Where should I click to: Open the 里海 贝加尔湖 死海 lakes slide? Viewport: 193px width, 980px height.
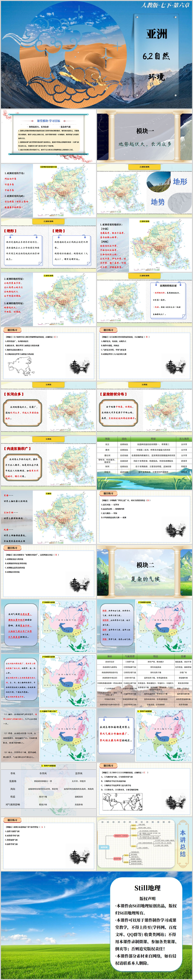point(48,517)
